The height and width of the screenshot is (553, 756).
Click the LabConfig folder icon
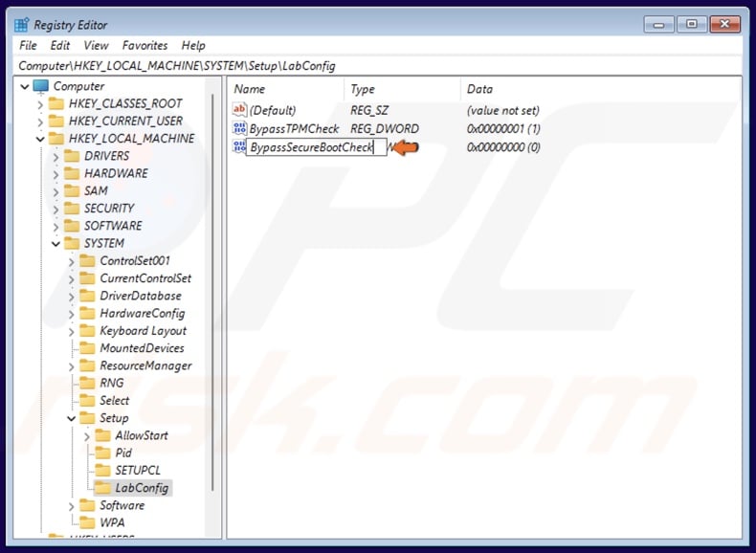click(102, 488)
